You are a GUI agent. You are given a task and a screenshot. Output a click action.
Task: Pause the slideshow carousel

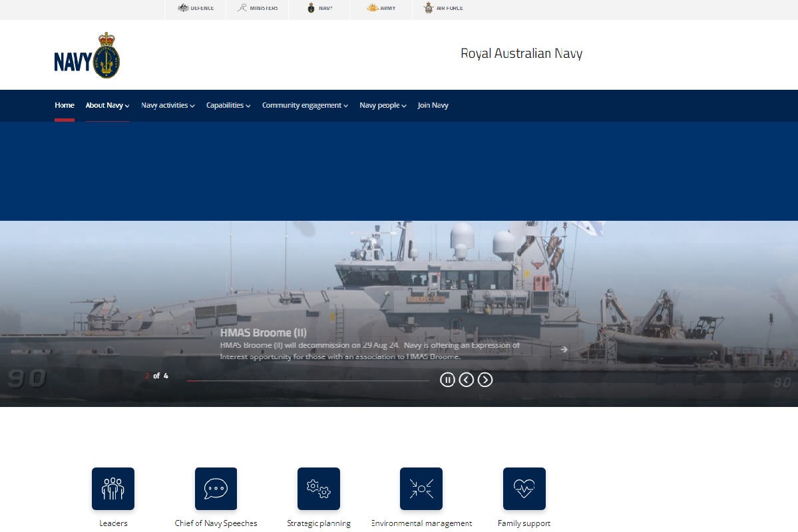(x=447, y=380)
